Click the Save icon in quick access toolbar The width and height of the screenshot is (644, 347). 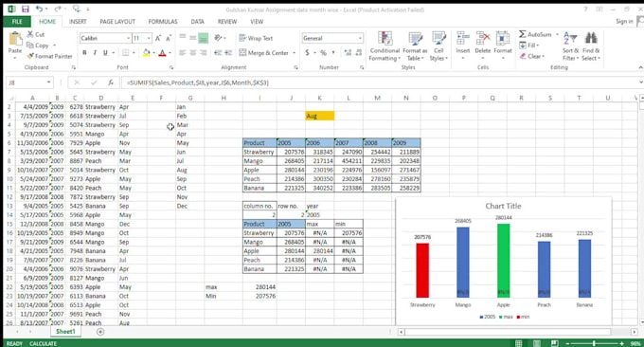(x=26, y=9)
